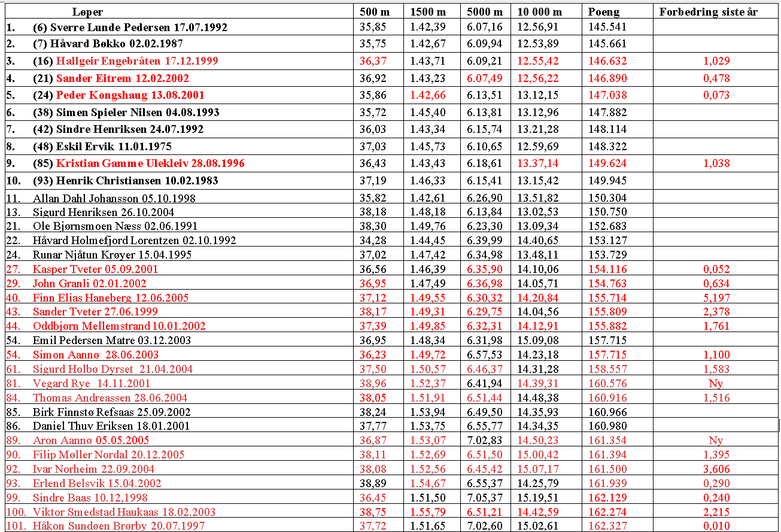Click Eskil Ervik's 10 000 m time 12.59,69

537,147
